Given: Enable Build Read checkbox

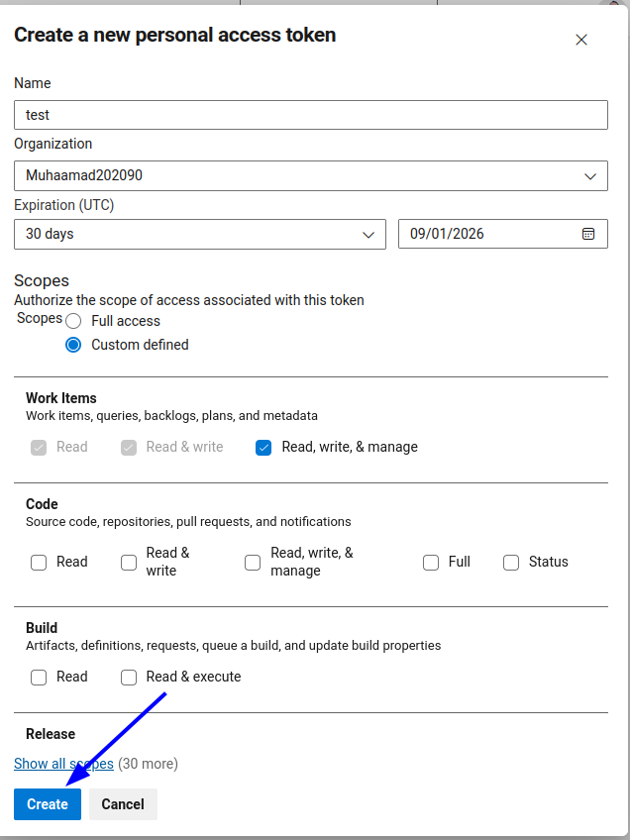Looking at the screenshot, I should (x=39, y=677).
